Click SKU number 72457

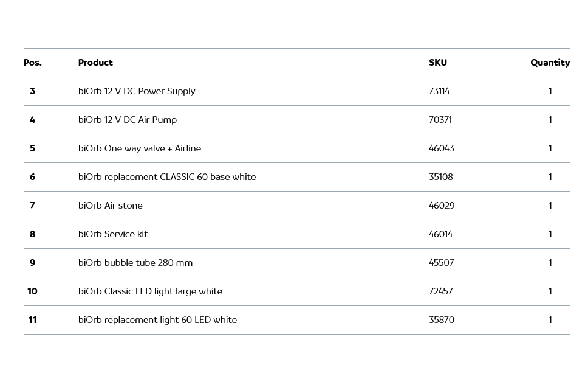pos(441,291)
